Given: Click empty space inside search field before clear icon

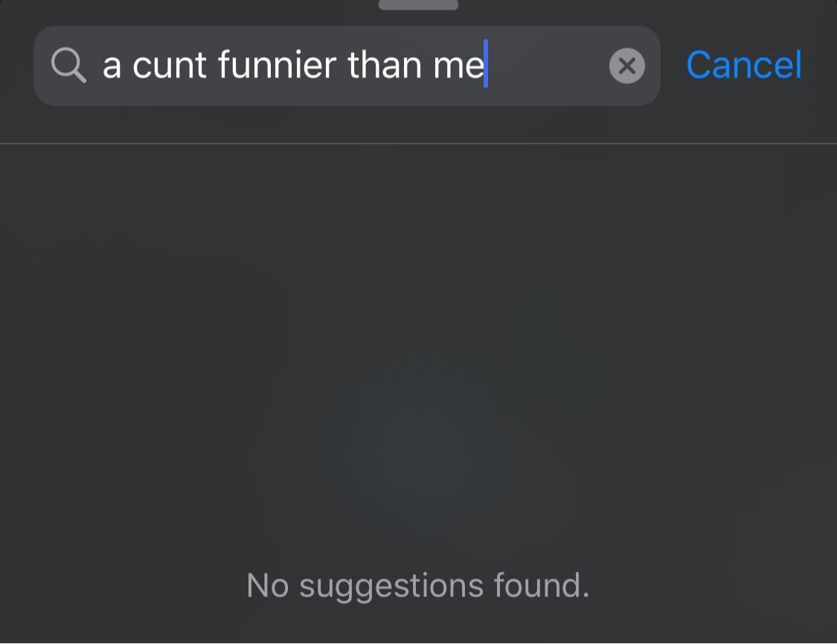Looking at the screenshot, I should 547,65.
